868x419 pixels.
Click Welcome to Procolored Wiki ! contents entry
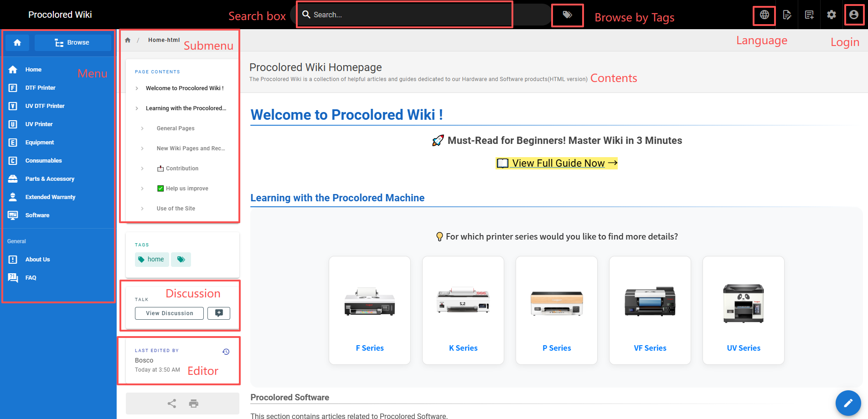(x=185, y=88)
